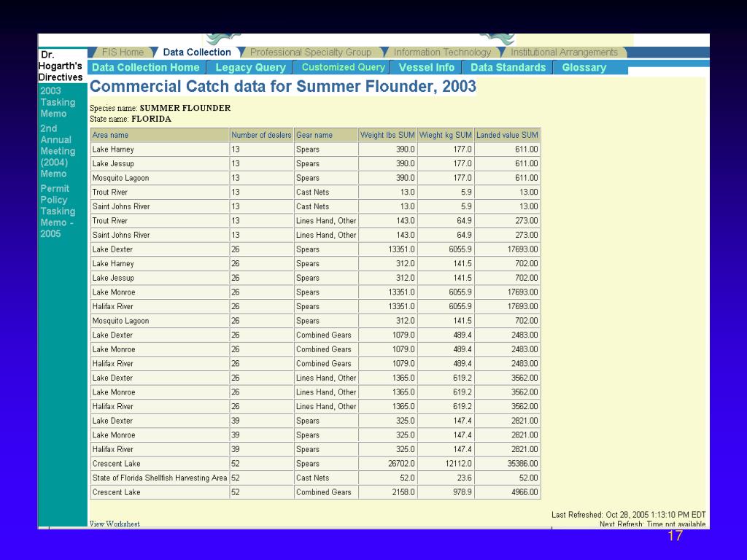
Task: Open the Customized Query page
Action: click(343, 68)
